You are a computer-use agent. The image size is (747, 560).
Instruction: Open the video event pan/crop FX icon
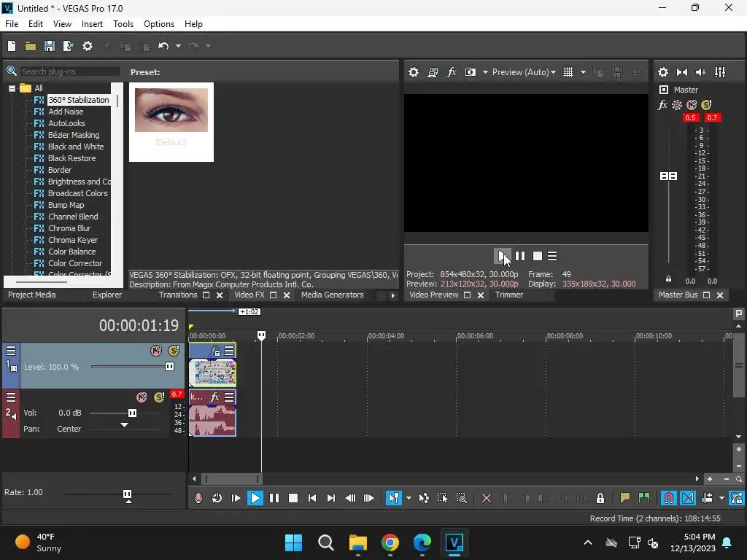tap(215, 351)
